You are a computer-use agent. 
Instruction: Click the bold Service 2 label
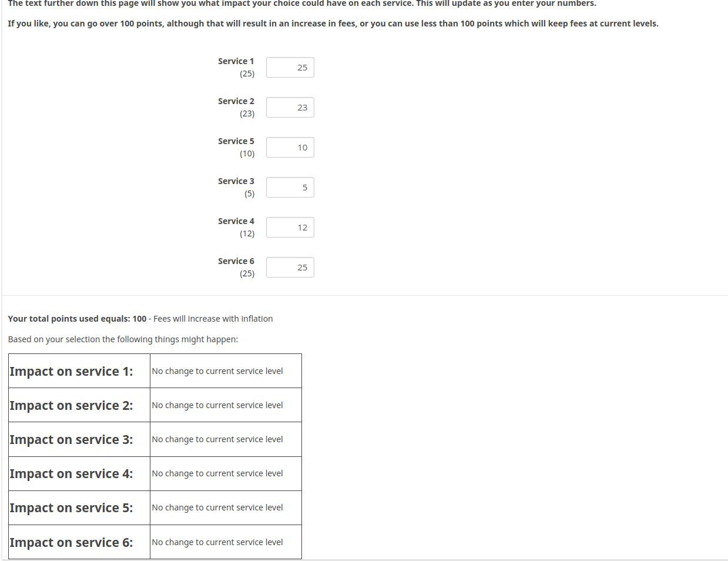[x=236, y=101]
